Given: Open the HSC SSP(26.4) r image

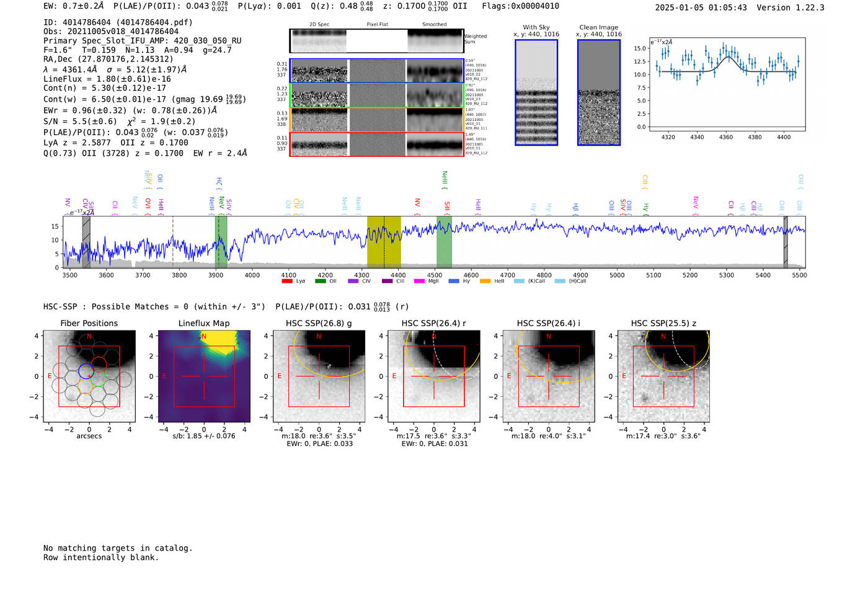Looking at the screenshot, I should [434, 376].
